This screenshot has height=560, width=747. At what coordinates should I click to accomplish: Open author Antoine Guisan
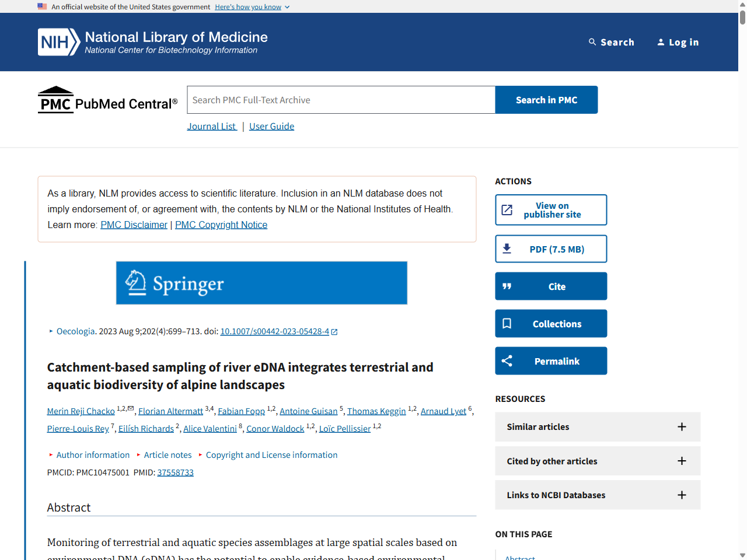[x=309, y=411]
